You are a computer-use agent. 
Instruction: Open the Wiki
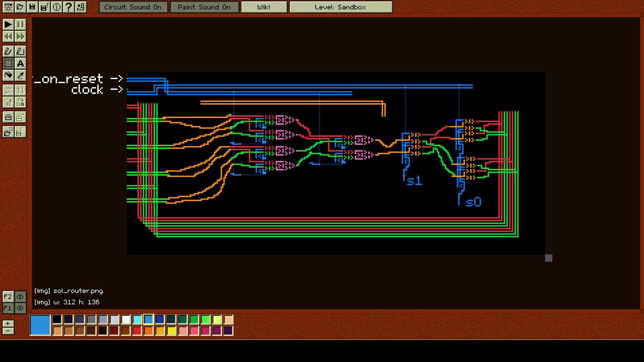[264, 7]
